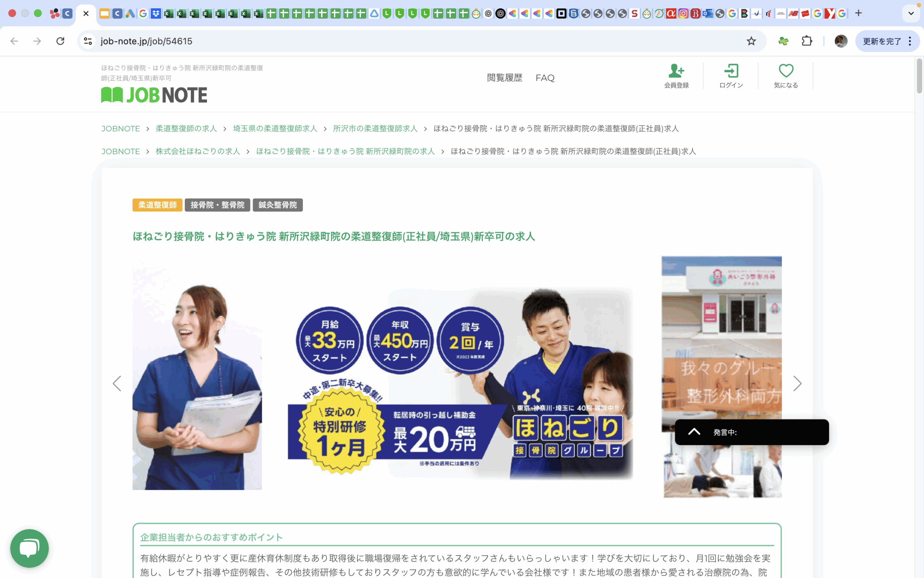This screenshot has height=578, width=924.
Task: Click the 柔道整復師 orange tag
Action: coord(157,205)
